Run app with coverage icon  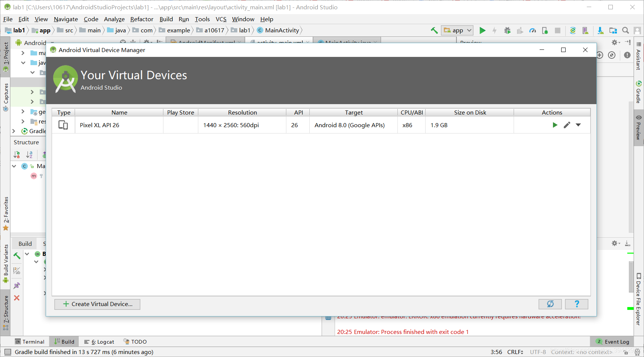click(x=520, y=30)
